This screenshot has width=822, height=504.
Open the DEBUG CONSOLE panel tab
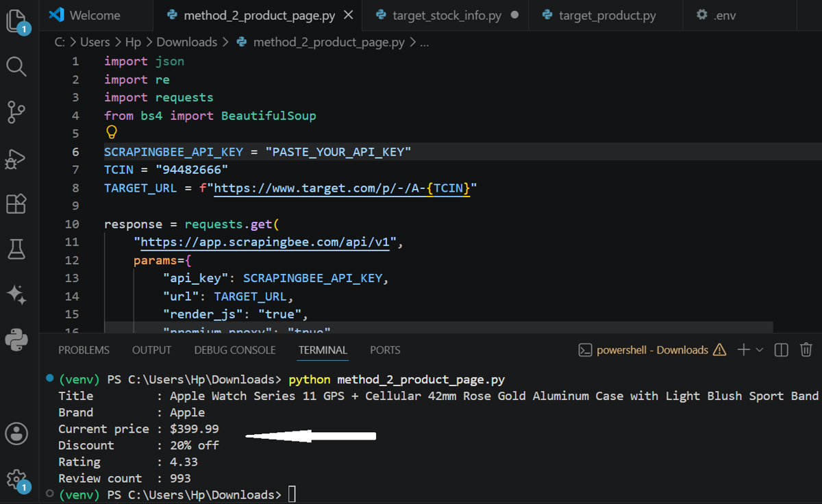[x=235, y=350]
